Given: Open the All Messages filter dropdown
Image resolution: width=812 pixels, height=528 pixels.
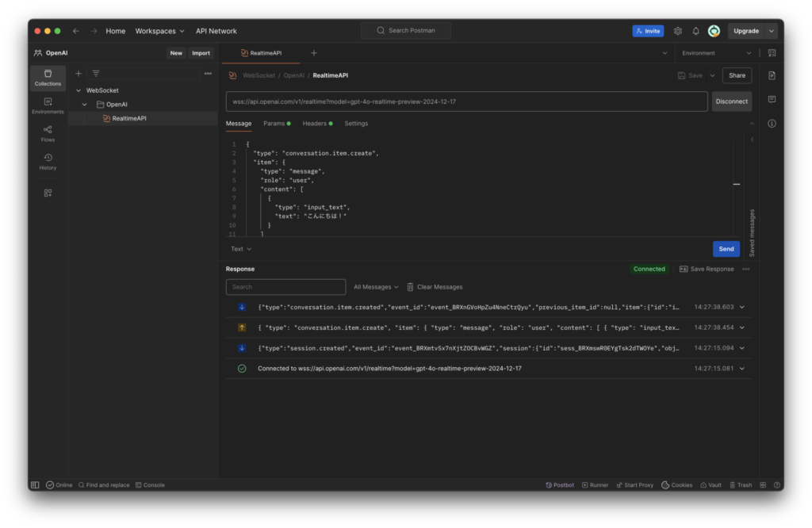Looking at the screenshot, I should [376, 287].
